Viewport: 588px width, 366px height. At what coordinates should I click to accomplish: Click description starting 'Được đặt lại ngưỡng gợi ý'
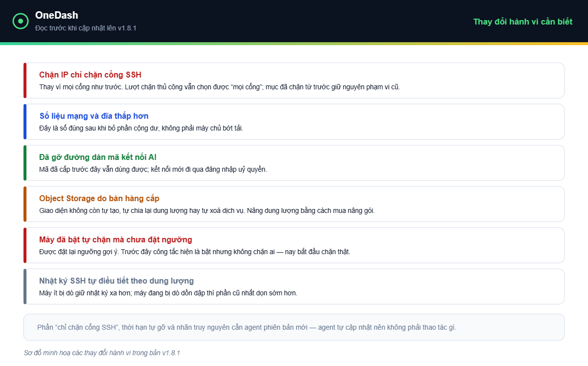click(195, 252)
